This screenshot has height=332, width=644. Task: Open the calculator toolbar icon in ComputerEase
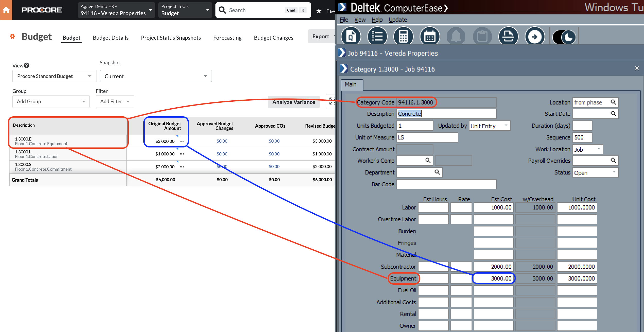pyautogui.click(x=404, y=37)
